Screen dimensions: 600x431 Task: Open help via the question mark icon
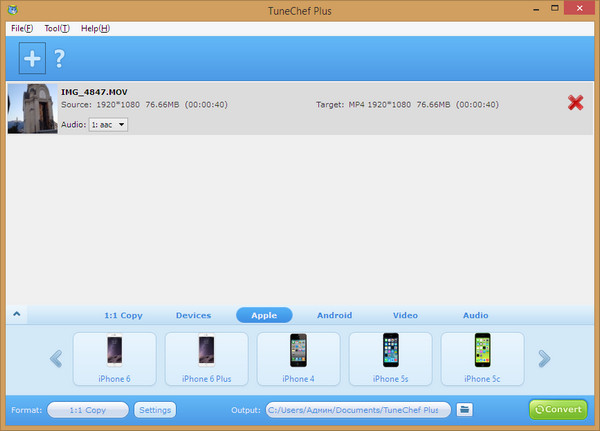[60, 58]
